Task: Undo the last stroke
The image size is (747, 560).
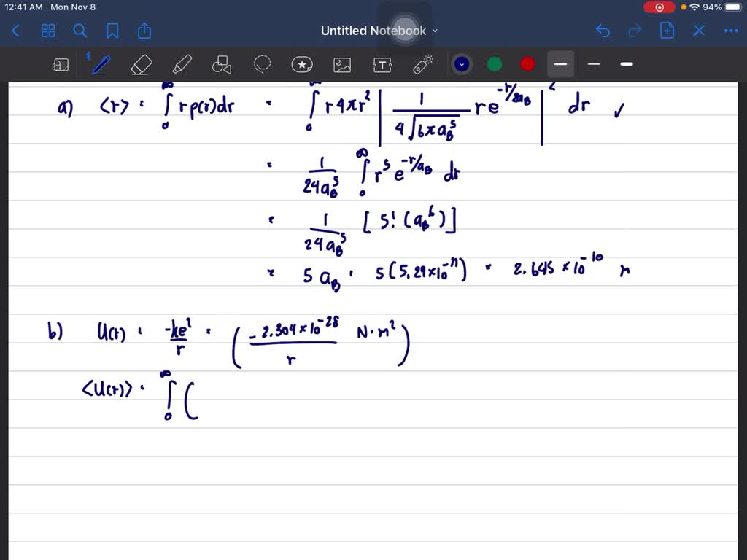Action: [603, 31]
